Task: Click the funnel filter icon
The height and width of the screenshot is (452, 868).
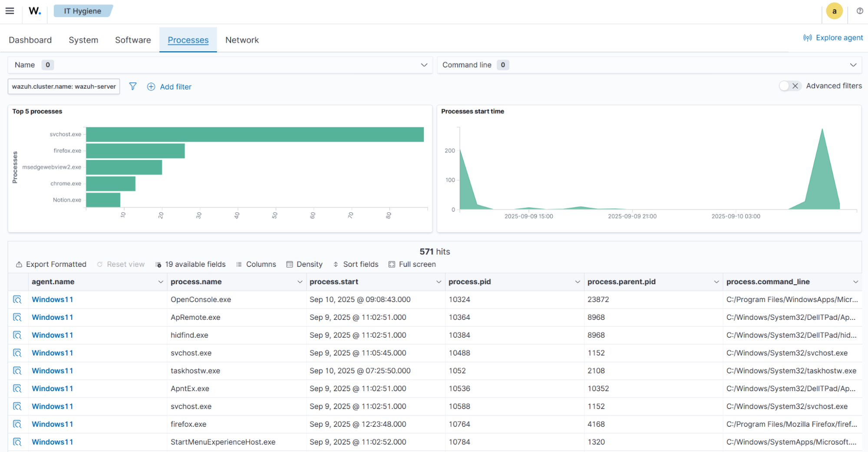Action: click(x=133, y=86)
